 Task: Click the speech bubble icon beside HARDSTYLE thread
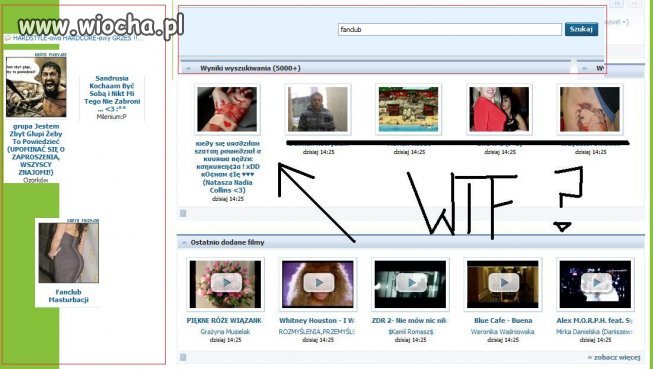point(7,38)
